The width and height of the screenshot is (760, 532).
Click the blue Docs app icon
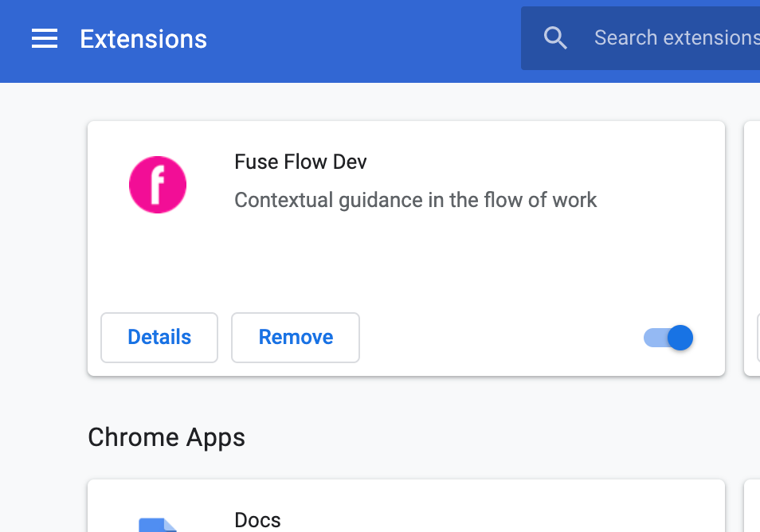[x=158, y=525]
